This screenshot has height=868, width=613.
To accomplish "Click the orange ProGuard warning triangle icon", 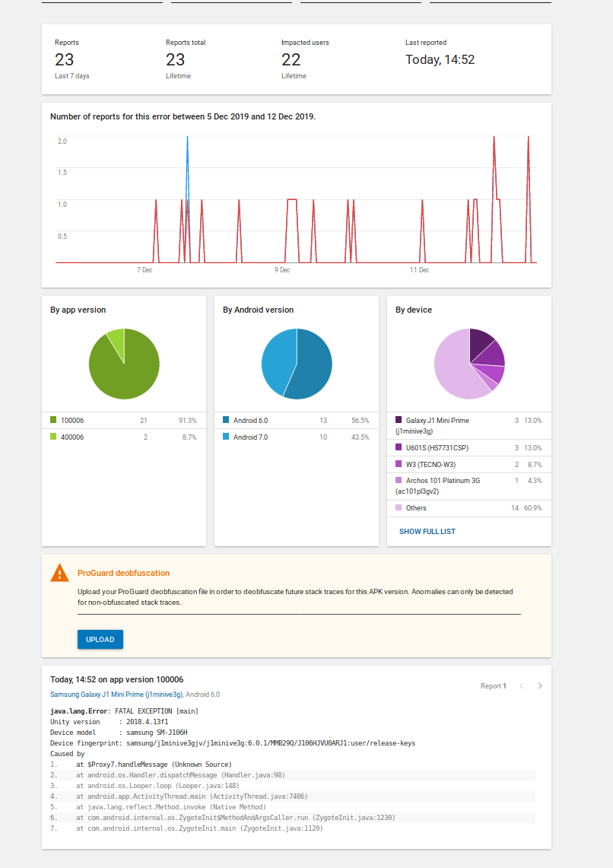I will [60, 573].
